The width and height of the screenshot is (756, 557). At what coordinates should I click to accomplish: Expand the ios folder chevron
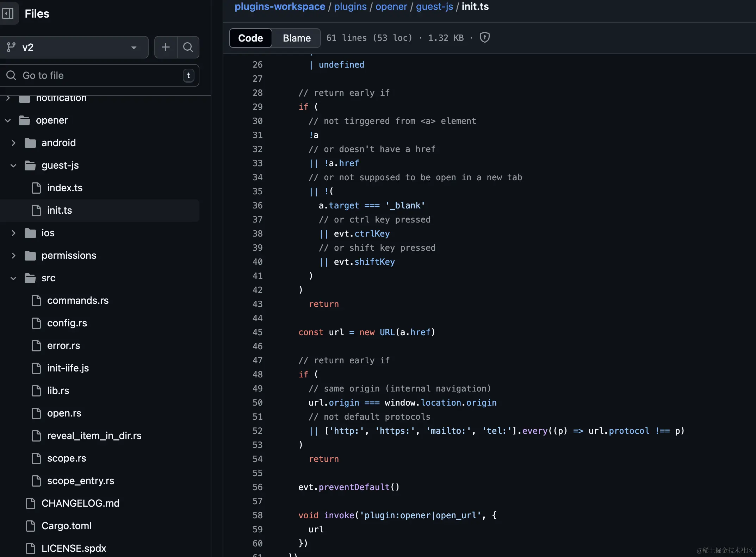[x=13, y=233]
